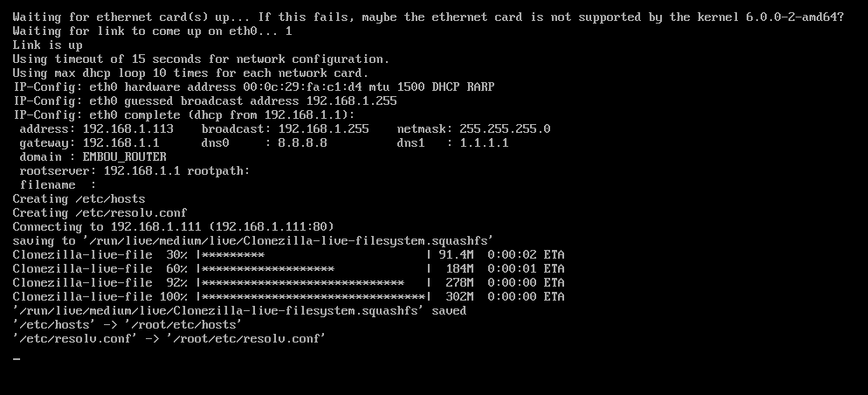The image size is (868, 395).
Task: Click the "Creating /etc/hosts" line
Action: click(79, 198)
